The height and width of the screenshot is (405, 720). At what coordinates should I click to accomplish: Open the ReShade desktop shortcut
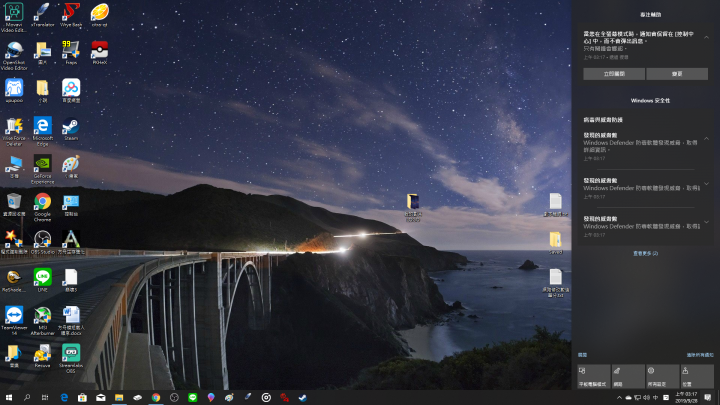pos(14,280)
